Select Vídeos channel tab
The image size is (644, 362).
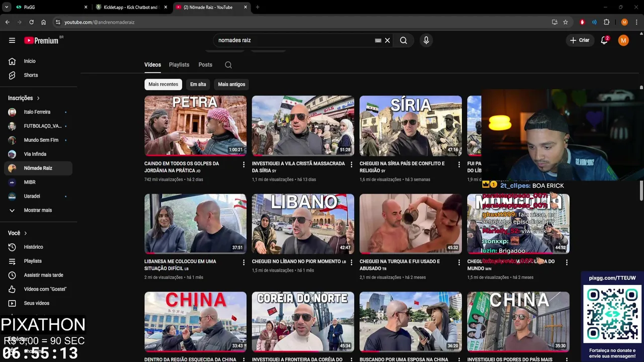tap(152, 65)
